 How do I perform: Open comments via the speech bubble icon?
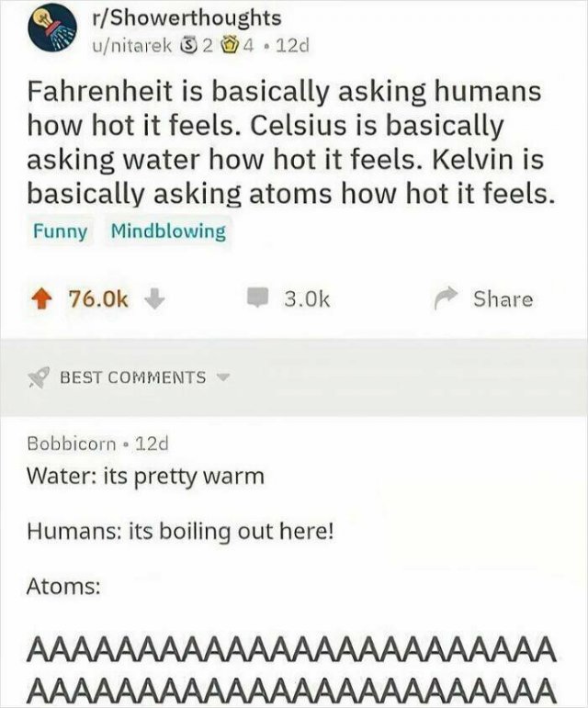258,298
